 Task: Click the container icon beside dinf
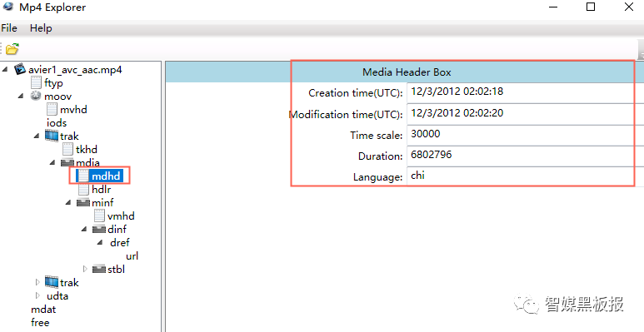pos(99,229)
